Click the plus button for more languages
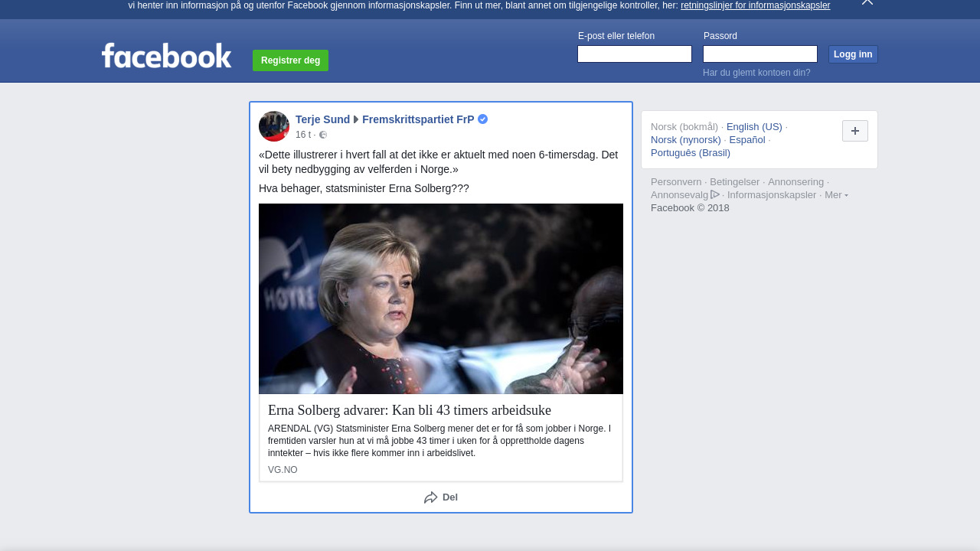Screen dimensions: 980x551 855,131
